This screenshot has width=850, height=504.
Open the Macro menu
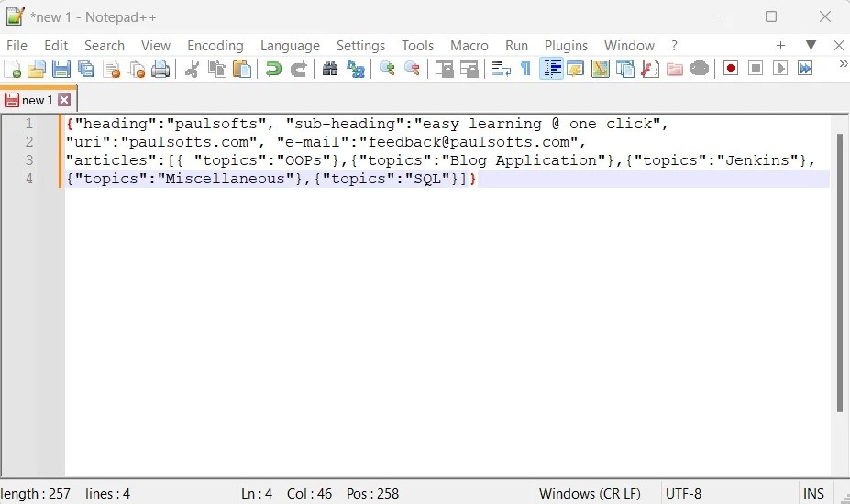click(x=469, y=46)
